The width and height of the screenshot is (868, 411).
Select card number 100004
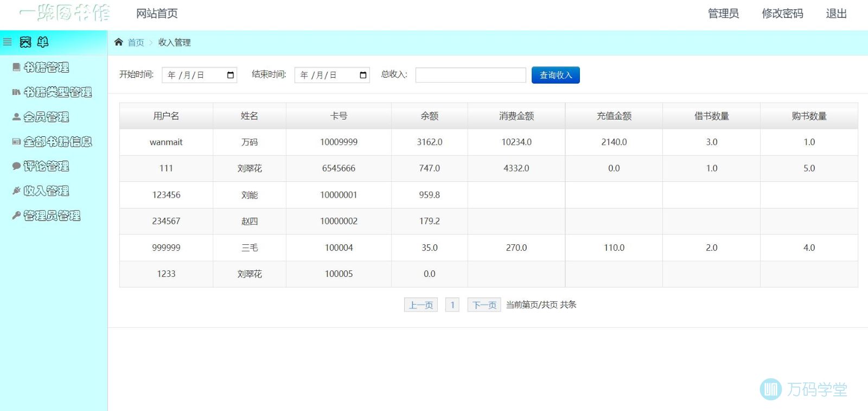click(x=339, y=248)
